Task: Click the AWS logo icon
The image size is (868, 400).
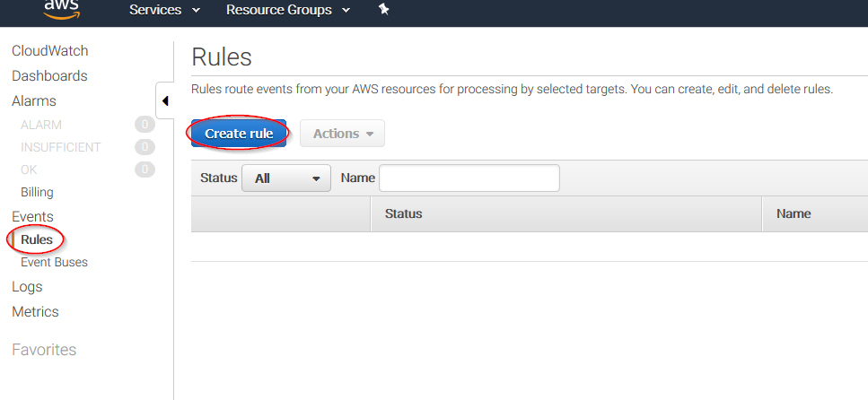Action: click(x=62, y=9)
